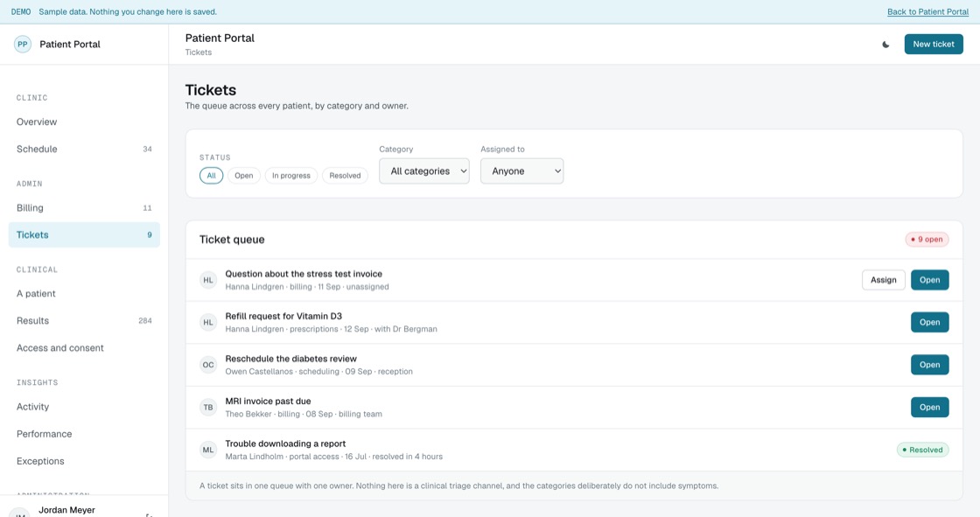The width and height of the screenshot is (980, 517).
Task: Navigate to Billing section
Action: [84, 207]
